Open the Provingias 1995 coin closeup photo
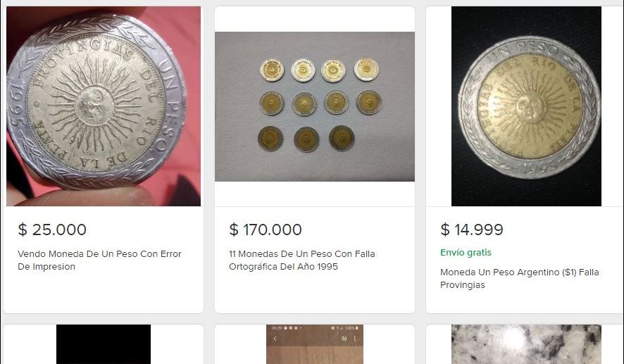Image resolution: width=624 pixels, height=364 pixels. [x=104, y=106]
